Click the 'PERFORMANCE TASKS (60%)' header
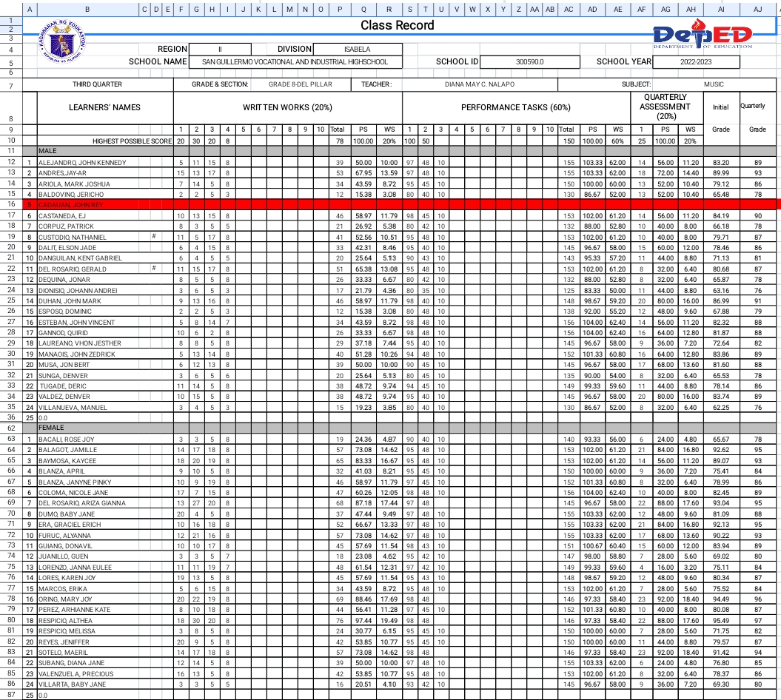 pyautogui.click(x=516, y=107)
